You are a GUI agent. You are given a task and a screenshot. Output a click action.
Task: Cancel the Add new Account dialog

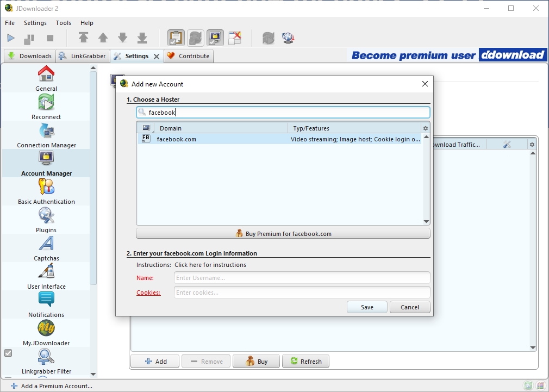click(x=410, y=307)
